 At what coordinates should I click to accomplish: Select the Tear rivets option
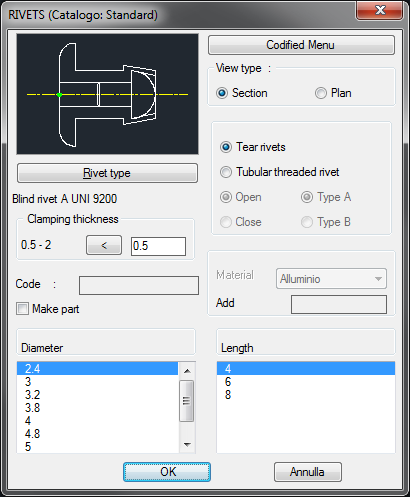click(x=253, y=147)
